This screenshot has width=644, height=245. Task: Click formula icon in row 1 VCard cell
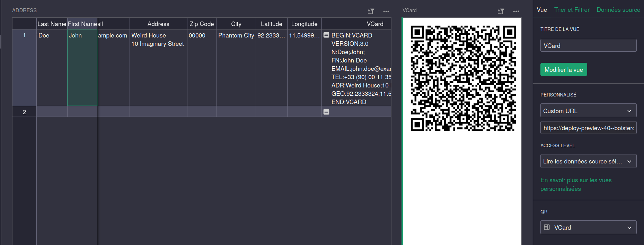pyautogui.click(x=326, y=35)
